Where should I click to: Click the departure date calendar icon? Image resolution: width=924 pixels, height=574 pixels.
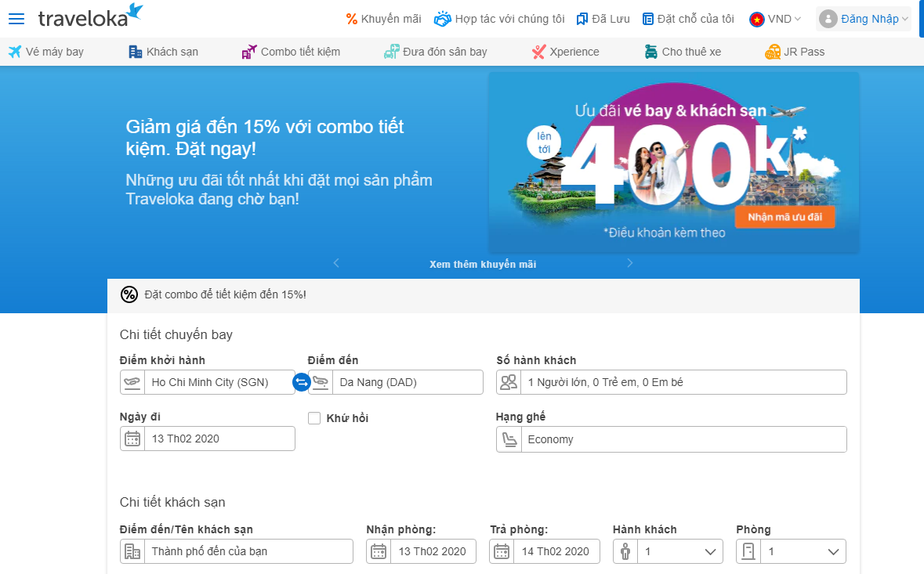(x=132, y=439)
